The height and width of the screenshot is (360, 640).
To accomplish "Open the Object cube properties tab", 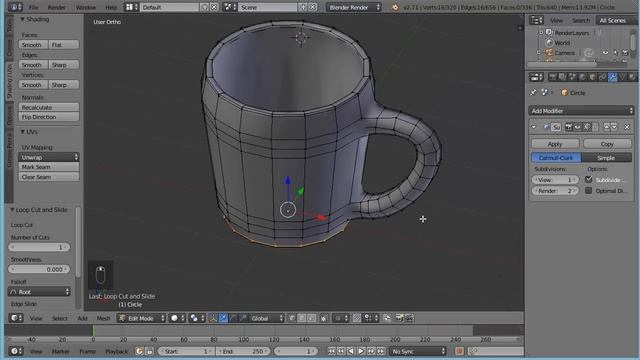I will 592,77.
